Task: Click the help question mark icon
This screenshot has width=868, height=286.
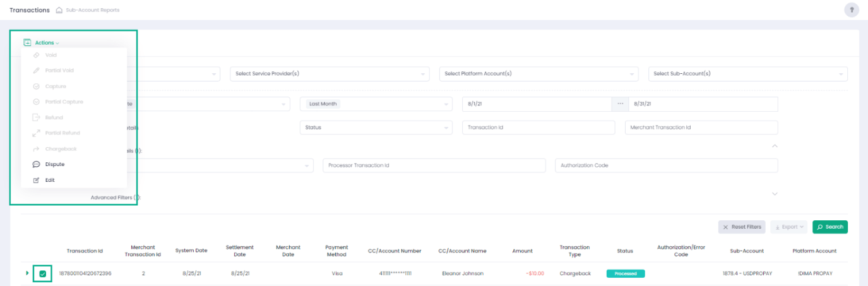Action: coord(852,10)
